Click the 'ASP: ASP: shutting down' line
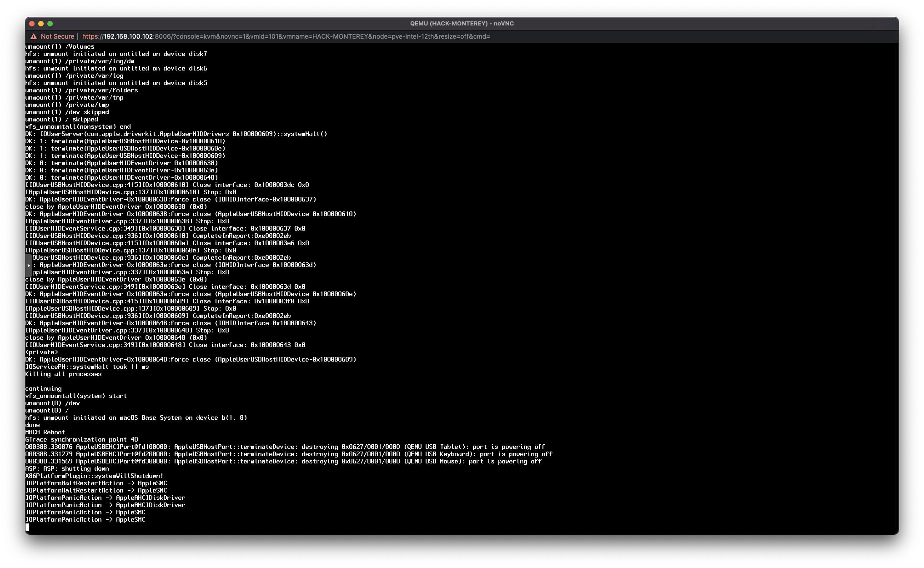 click(67, 469)
